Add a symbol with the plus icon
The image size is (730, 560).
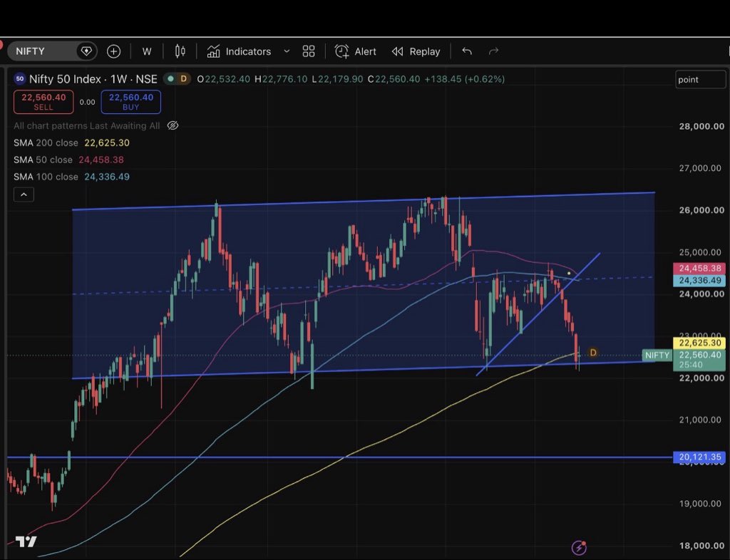click(x=113, y=51)
